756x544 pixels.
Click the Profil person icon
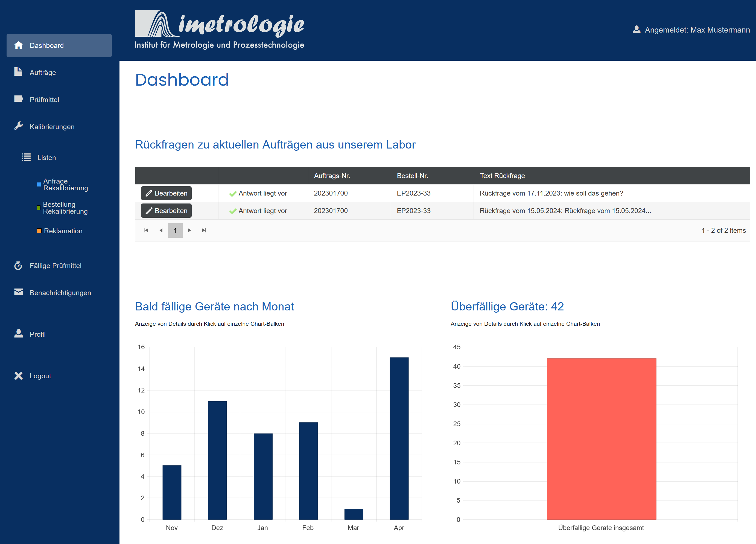click(x=19, y=333)
